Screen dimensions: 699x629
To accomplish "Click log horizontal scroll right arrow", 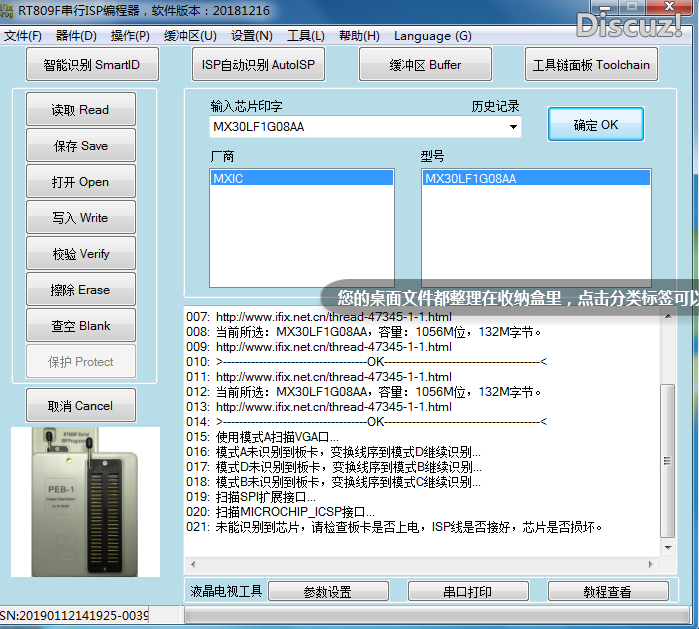I will [651, 564].
